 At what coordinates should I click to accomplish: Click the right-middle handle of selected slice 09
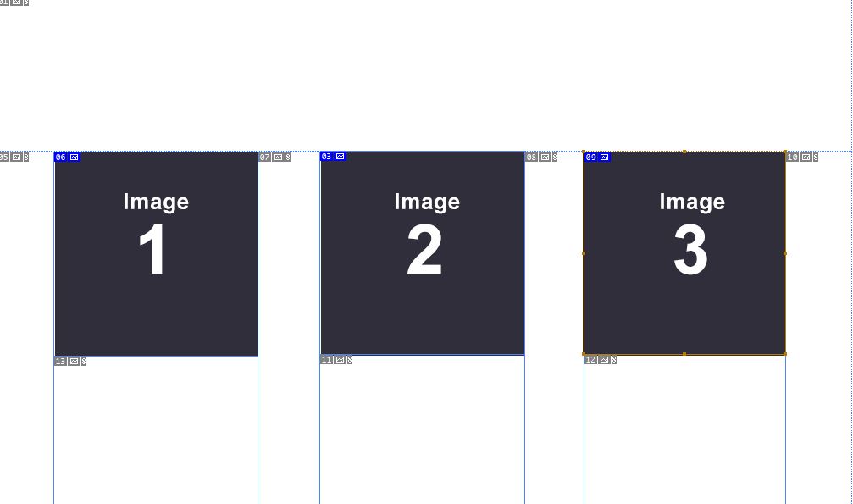coord(785,253)
